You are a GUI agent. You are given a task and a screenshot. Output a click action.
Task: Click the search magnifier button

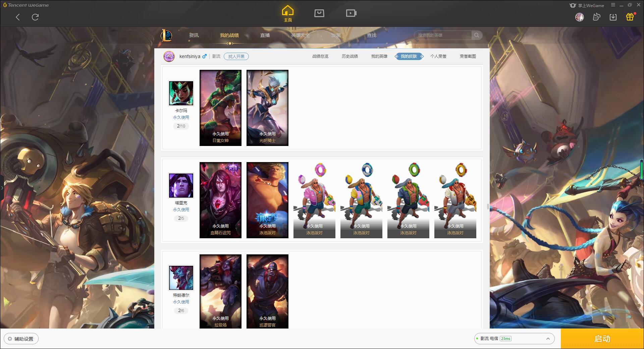tap(476, 35)
